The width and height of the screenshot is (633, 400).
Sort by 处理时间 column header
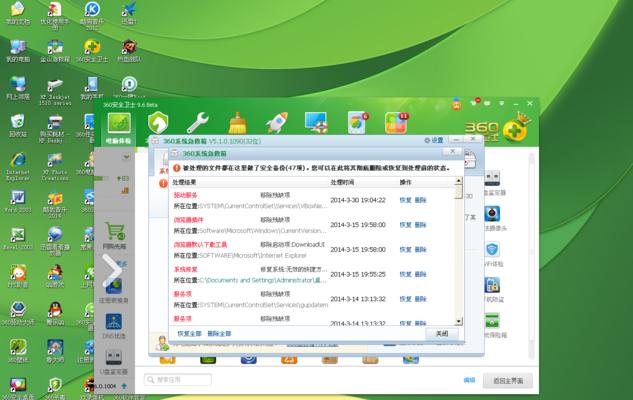342,182
